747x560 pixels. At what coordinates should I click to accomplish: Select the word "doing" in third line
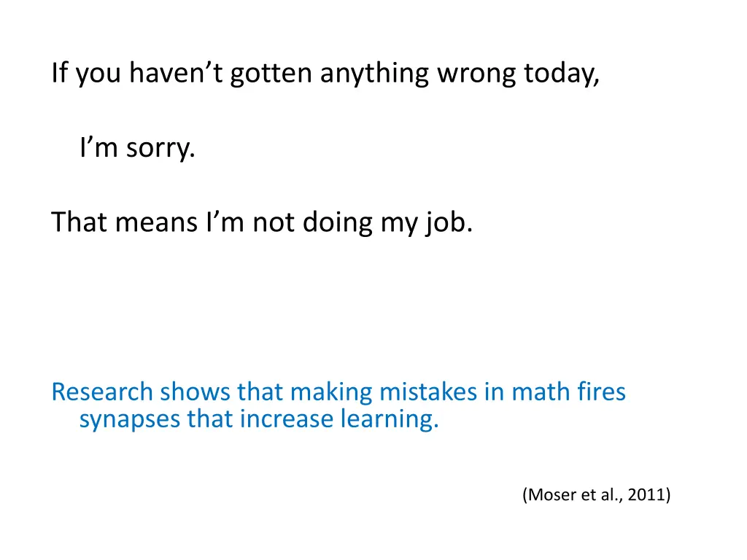click(x=338, y=222)
